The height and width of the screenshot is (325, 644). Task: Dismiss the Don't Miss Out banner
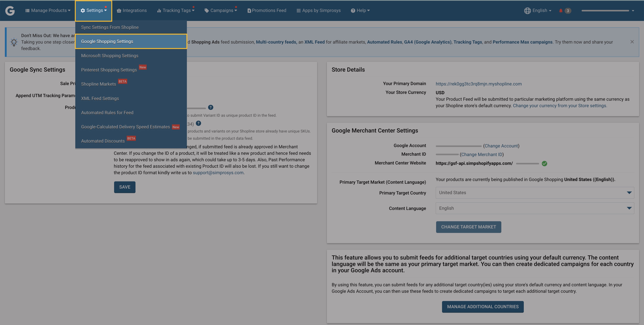click(x=632, y=42)
